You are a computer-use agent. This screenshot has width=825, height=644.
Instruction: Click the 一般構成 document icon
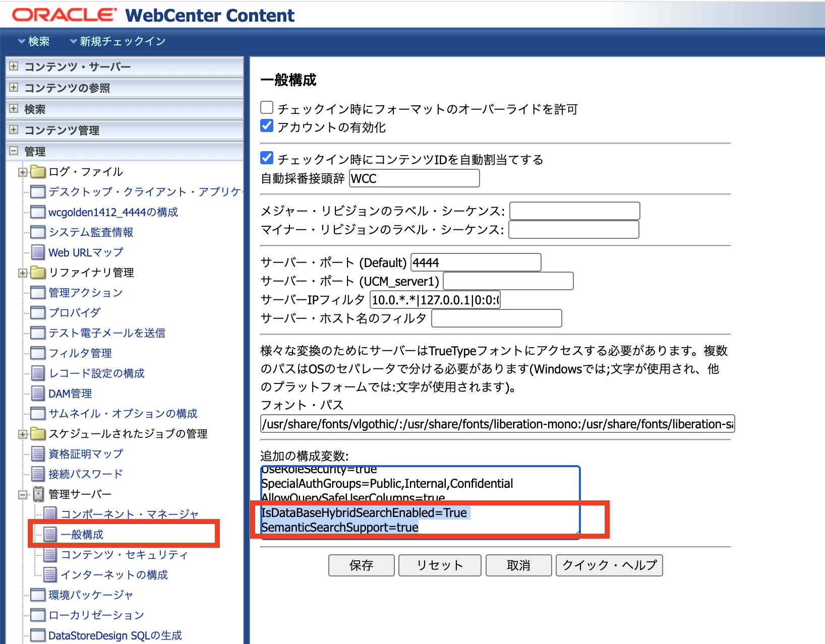pos(50,535)
